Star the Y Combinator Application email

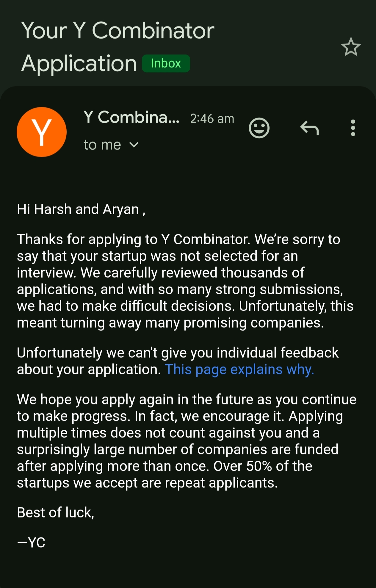[x=351, y=47]
